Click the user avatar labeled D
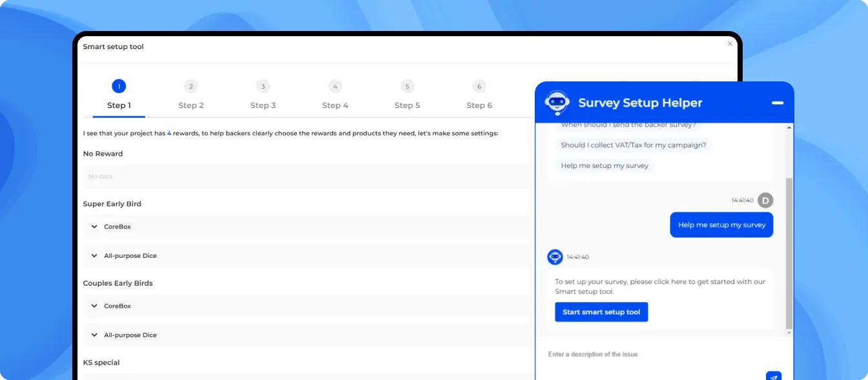This screenshot has height=380, width=868. (x=765, y=200)
